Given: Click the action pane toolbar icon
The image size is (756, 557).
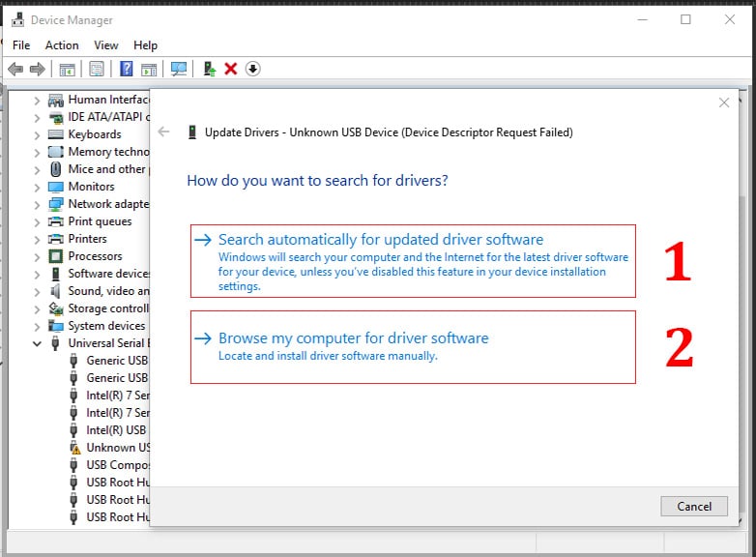Looking at the screenshot, I should point(149,69).
